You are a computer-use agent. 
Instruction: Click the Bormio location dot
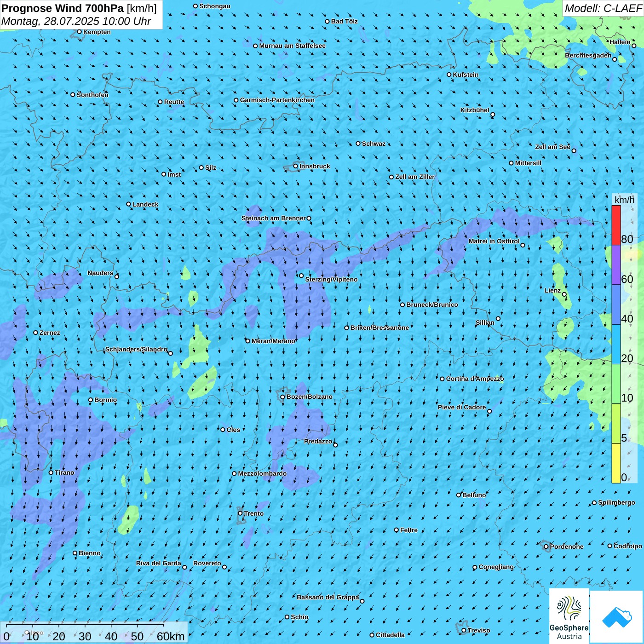(x=91, y=400)
